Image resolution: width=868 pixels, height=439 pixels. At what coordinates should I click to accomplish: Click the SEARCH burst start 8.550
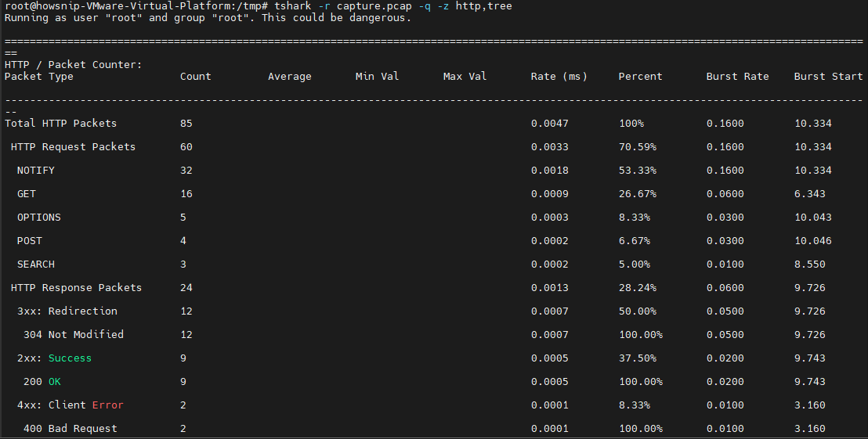click(x=810, y=264)
